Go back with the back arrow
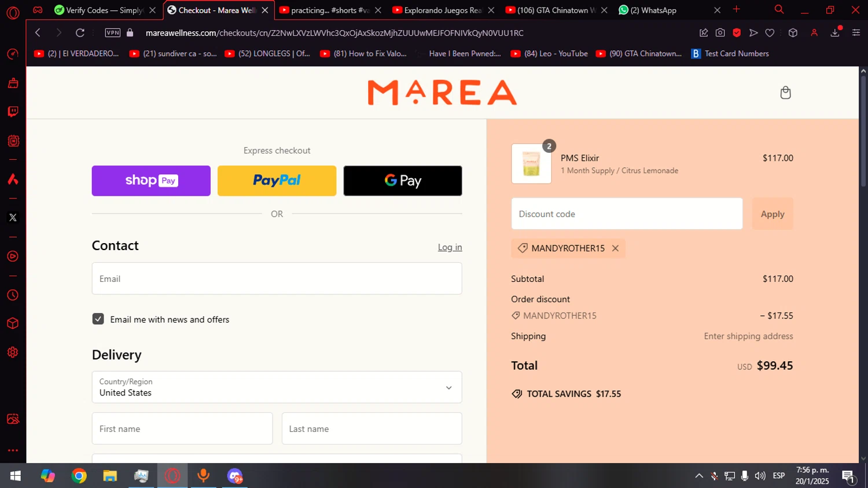 tap(38, 33)
